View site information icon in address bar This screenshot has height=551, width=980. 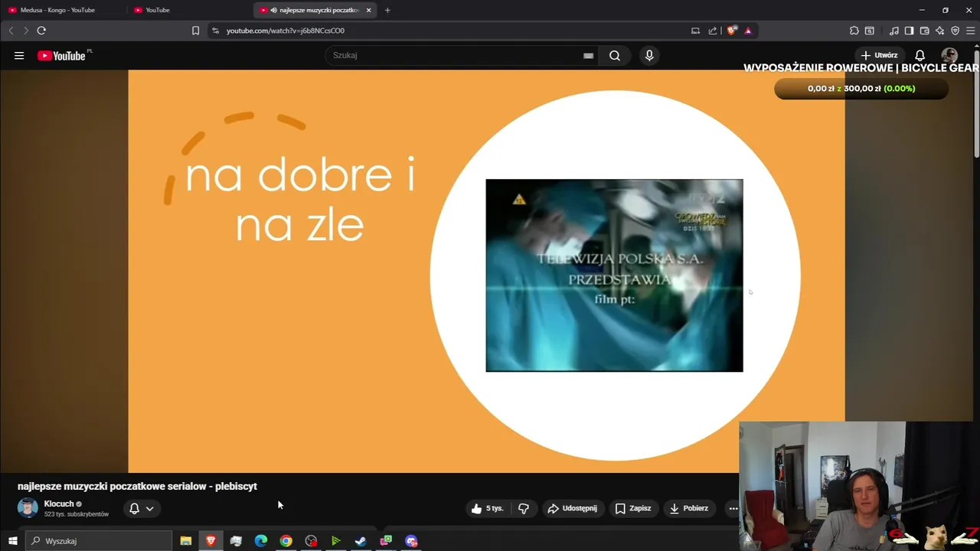215,31
